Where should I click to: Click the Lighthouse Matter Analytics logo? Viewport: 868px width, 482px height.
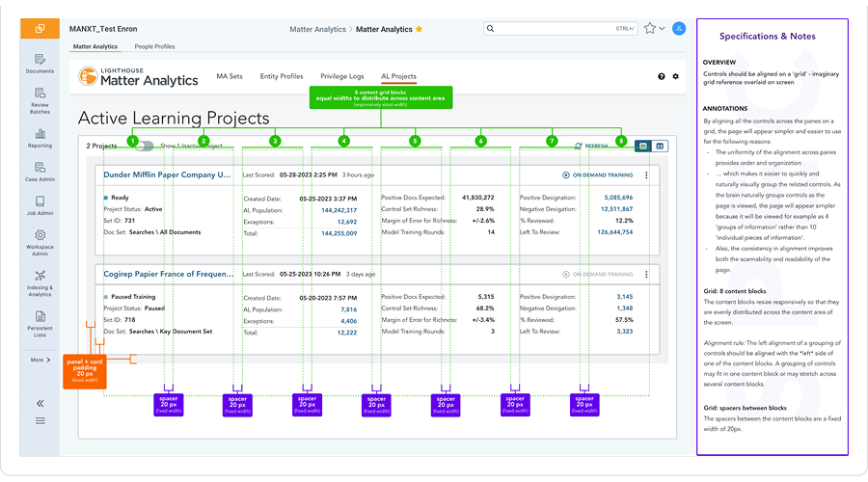click(x=138, y=77)
